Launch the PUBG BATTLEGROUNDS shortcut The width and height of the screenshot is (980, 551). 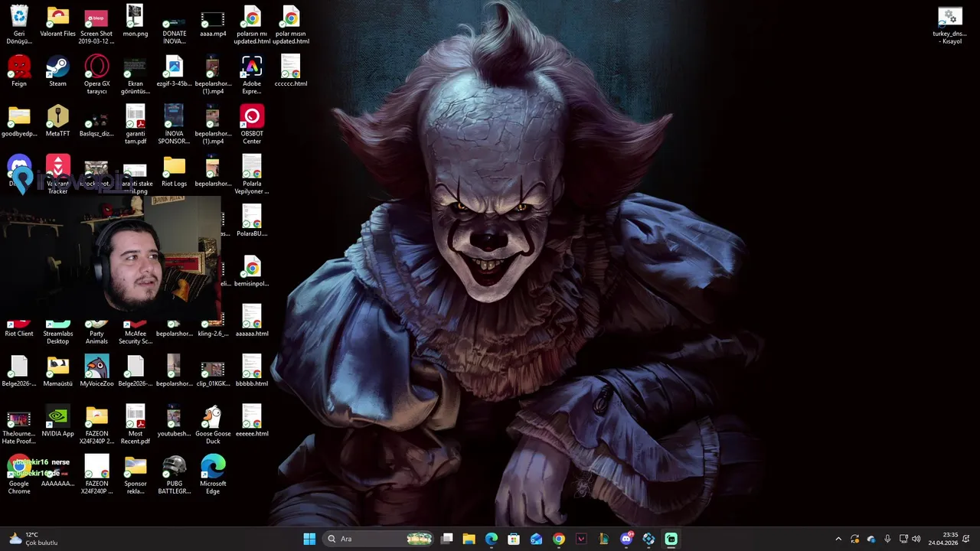click(175, 474)
